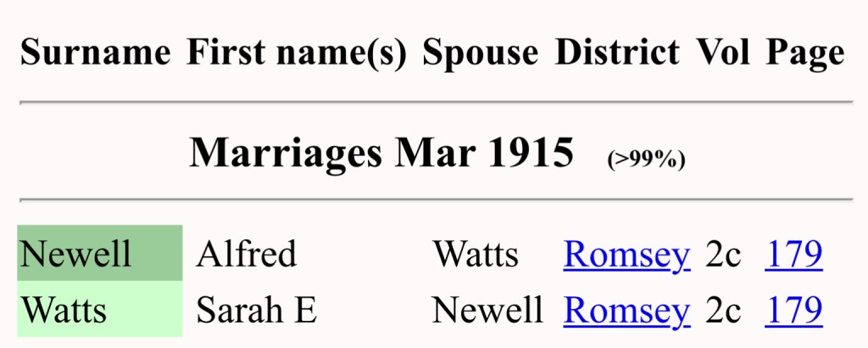Open page 179 link in Sarah E's row

coord(793,310)
